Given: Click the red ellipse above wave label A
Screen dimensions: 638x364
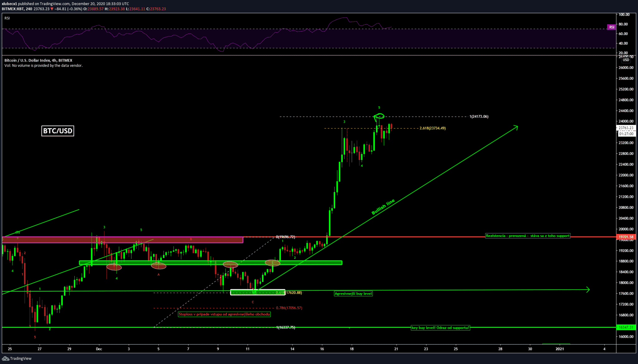Looking at the screenshot, I should [159, 266].
